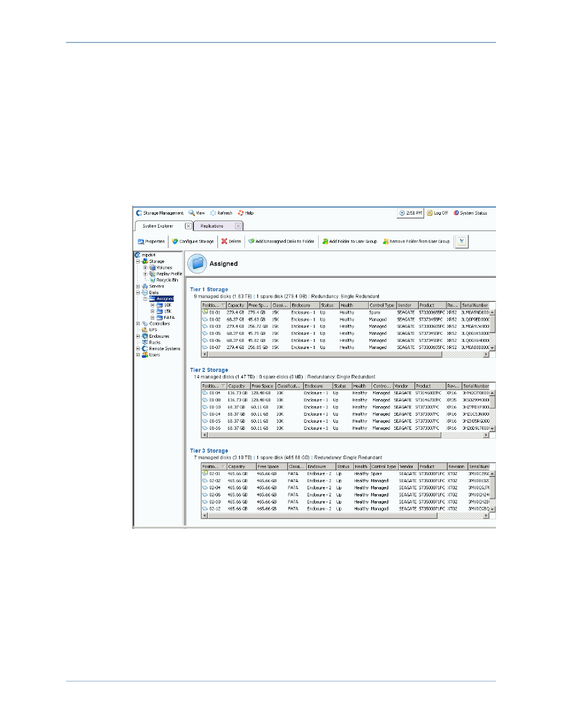Click Tier 3 horizontal scrollbar left arrow

[x=204, y=516]
